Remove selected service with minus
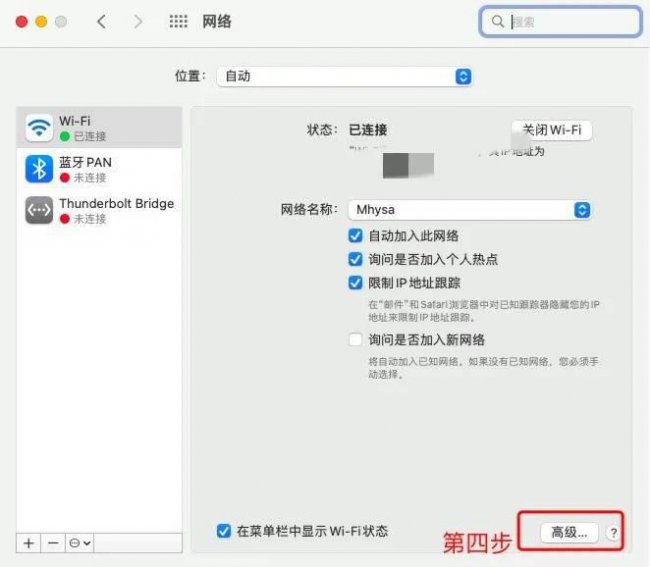Screen dimensions: 650x567 (53, 543)
